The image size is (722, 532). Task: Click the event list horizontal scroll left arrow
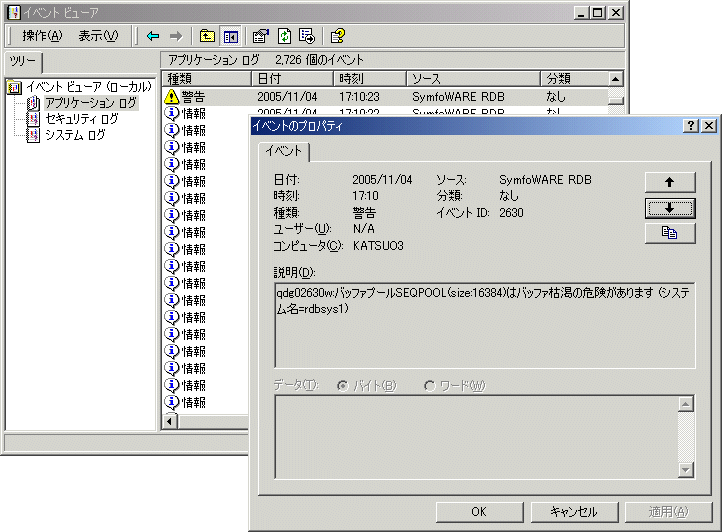[x=170, y=421]
